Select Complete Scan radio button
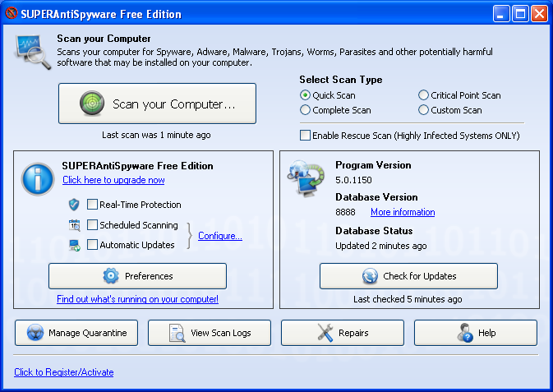The width and height of the screenshot is (553, 392). pyautogui.click(x=305, y=110)
